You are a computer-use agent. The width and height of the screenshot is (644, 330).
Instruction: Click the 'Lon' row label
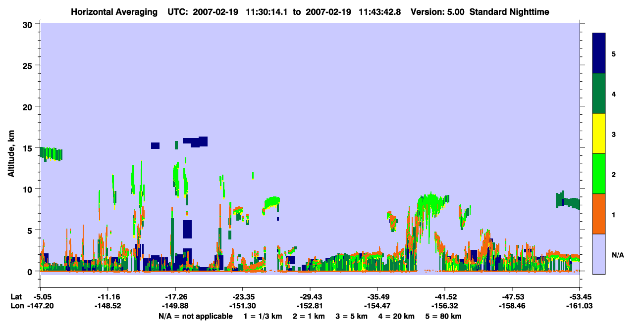[17, 306]
